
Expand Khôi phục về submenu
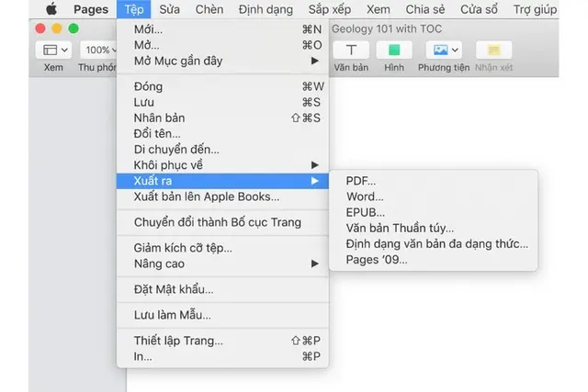(222, 165)
